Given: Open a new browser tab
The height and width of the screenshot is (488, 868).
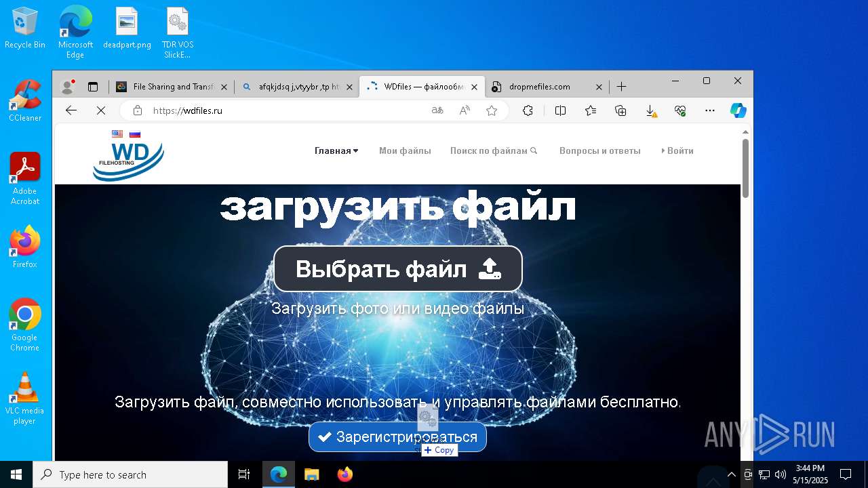Looking at the screenshot, I should click(621, 87).
